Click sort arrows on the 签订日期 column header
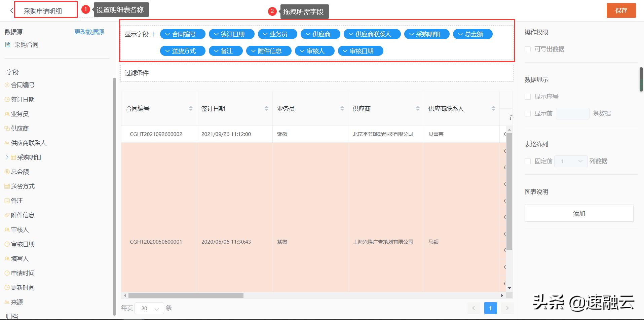This screenshot has width=644, height=320. pos(266,108)
